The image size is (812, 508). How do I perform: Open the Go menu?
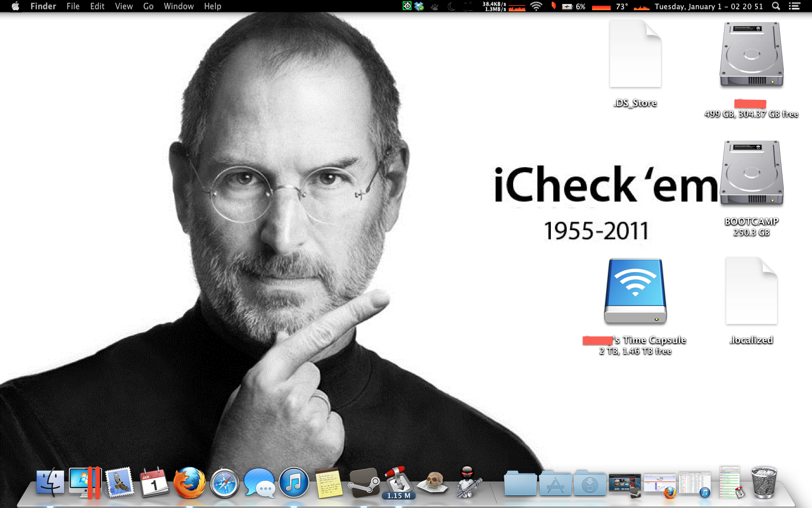pyautogui.click(x=148, y=6)
